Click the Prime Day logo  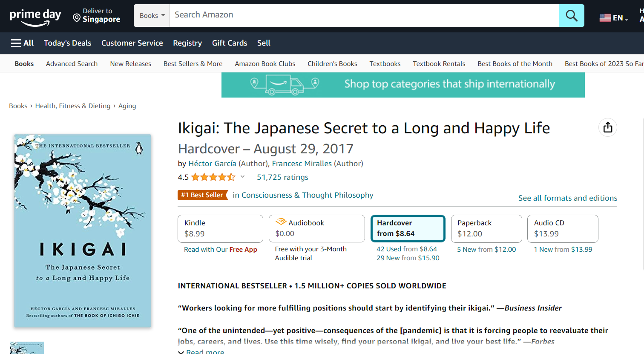[35, 17]
